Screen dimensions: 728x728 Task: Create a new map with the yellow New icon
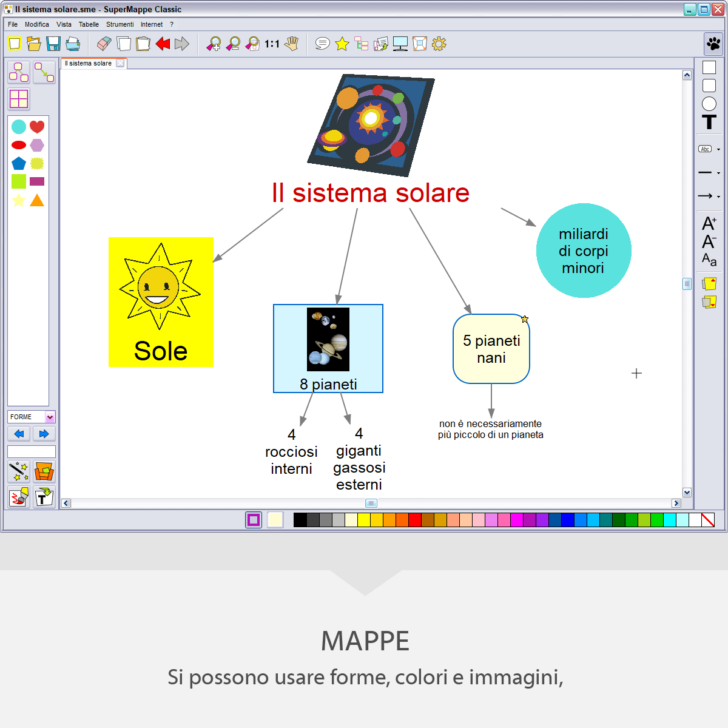[x=15, y=44]
